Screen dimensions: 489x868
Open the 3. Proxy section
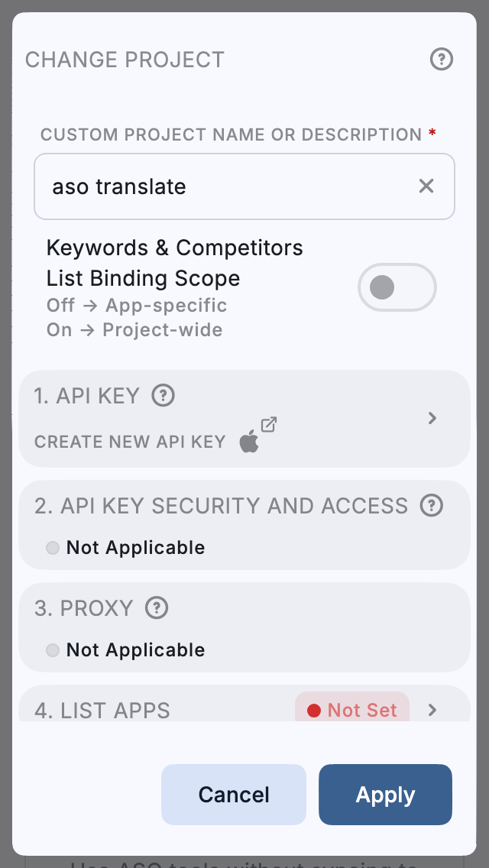(x=84, y=608)
